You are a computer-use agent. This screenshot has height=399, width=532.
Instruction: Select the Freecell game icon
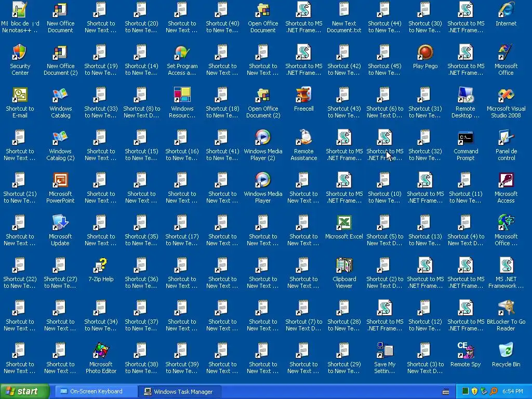tap(303, 99)
